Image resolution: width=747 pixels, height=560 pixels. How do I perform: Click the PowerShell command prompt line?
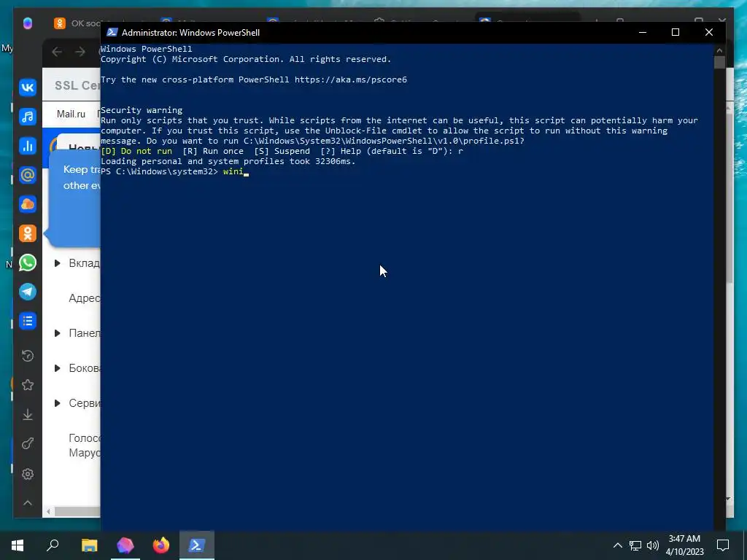tap(175, 171)
